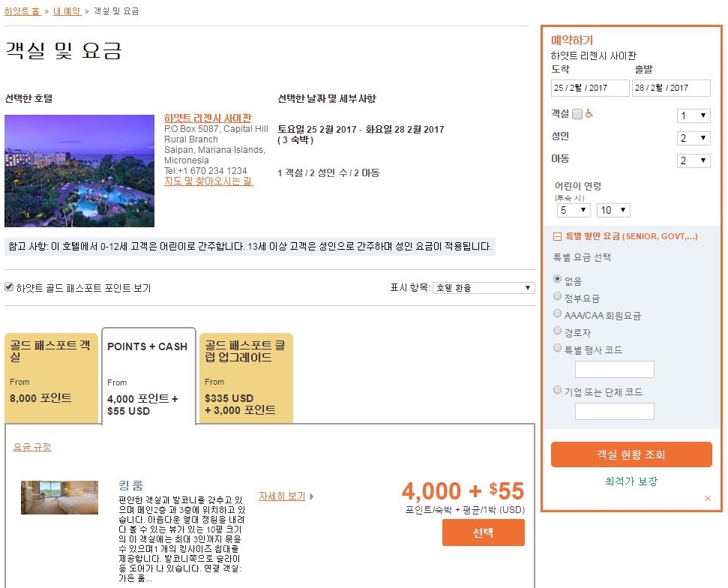The width and height of the screenshot is (728, 588).
Task: Select the 특별 행사 코드 radio option
Action: point(558,348)
